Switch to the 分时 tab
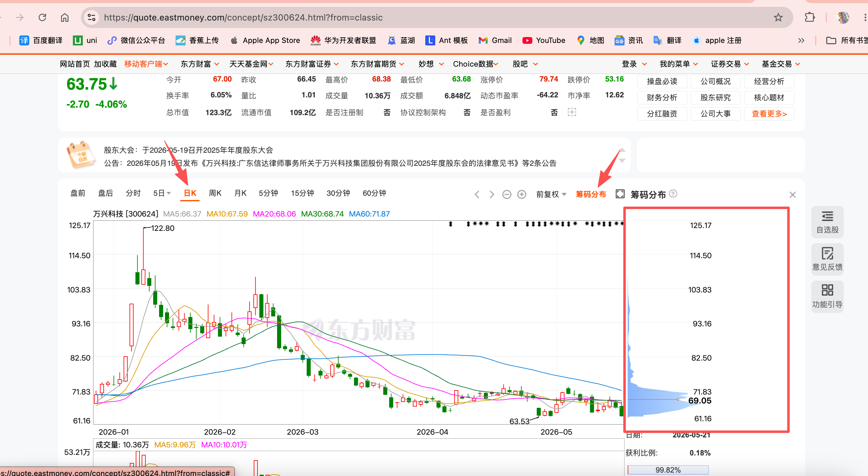The height and width of the screenshot is (476, 868). (133, 193)
